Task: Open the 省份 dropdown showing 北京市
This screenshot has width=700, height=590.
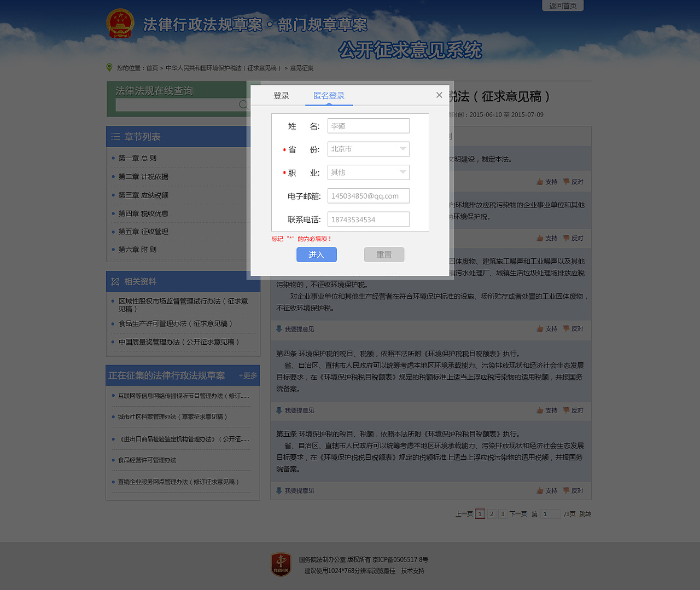Action: [x=368, y=149]
